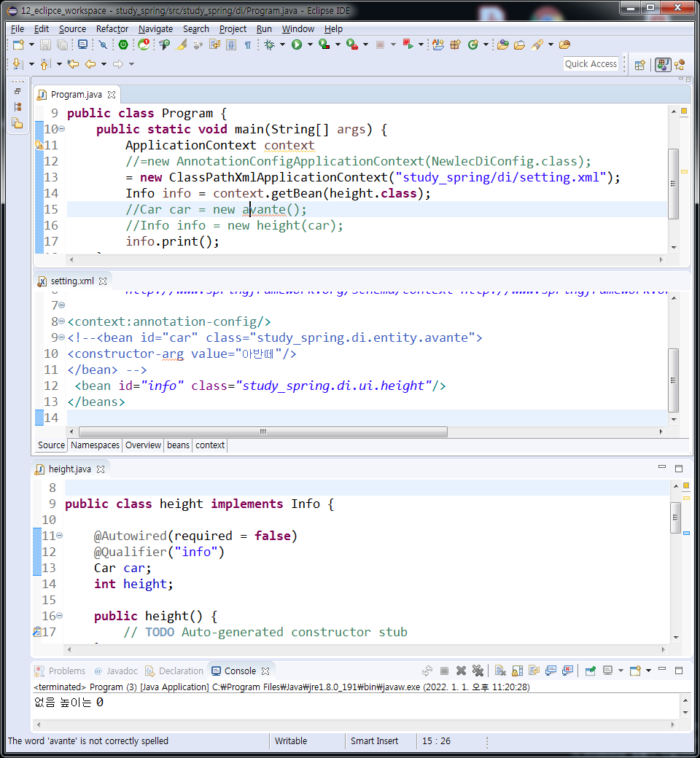
Task: Open dropdown next to New file icon
Action: coord(31,45)
